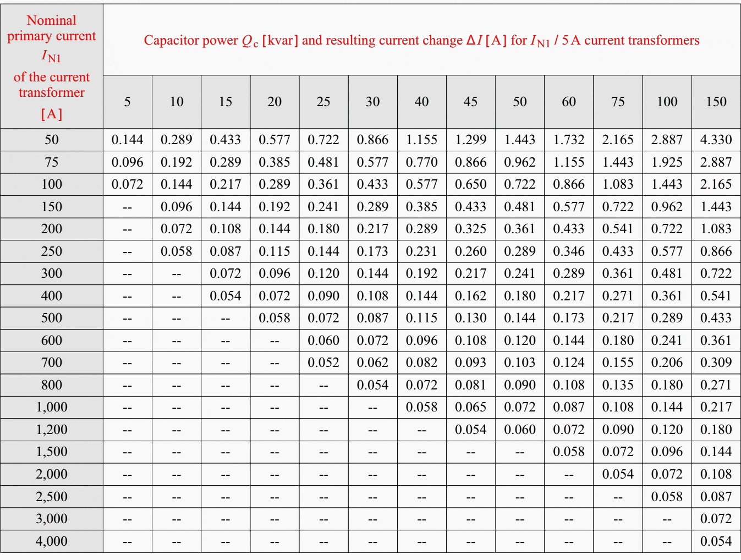Image resolution: width=741 pixels, height=560 pixels.
Task: Click the 0.206 value cell
Action: pos(667,363)
